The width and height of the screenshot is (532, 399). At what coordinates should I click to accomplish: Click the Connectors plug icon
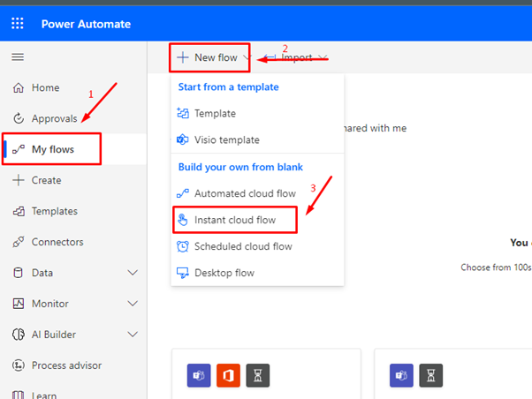pyautogui.click(x=19, y=242)
